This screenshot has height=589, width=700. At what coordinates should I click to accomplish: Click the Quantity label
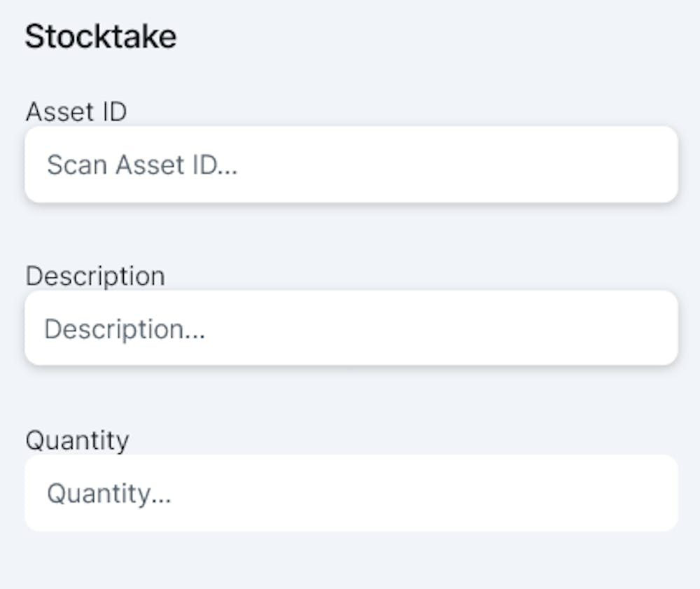coord(77,441)
